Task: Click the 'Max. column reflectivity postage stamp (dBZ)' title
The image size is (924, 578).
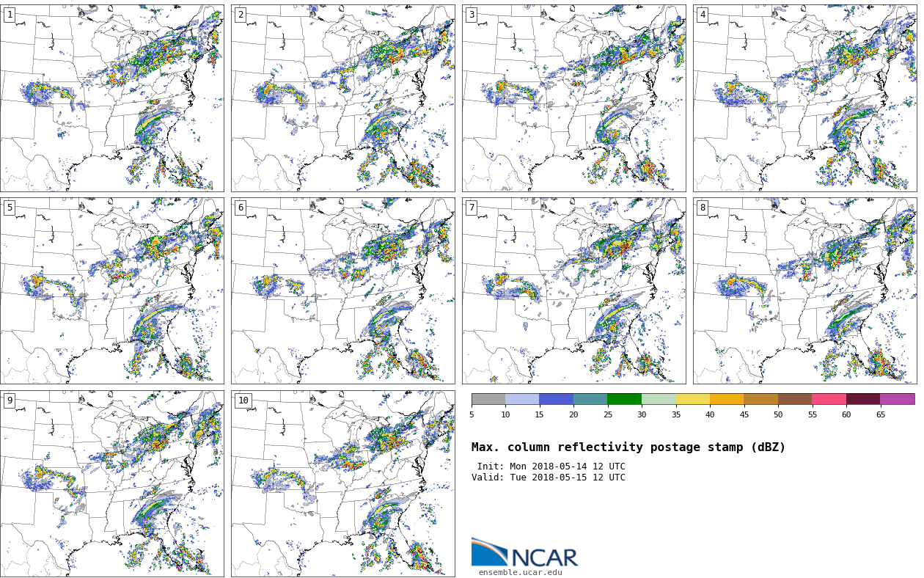Action: tap(628, 447)
